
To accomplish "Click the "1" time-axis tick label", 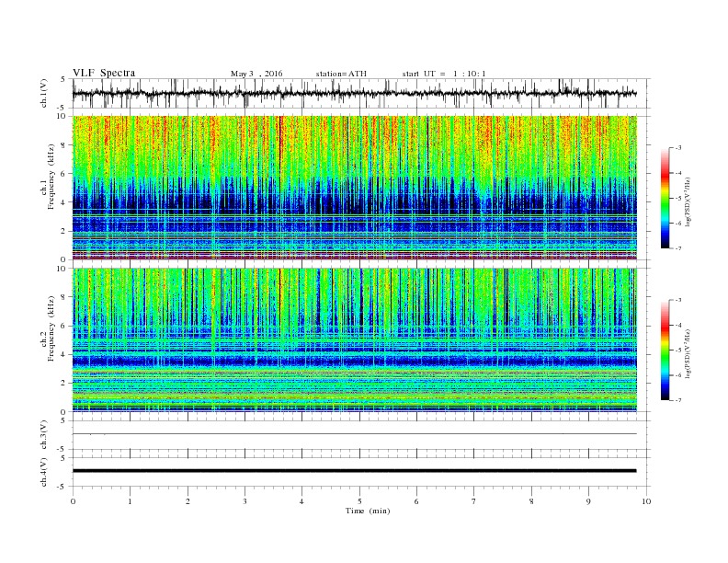I will [130, 501].
